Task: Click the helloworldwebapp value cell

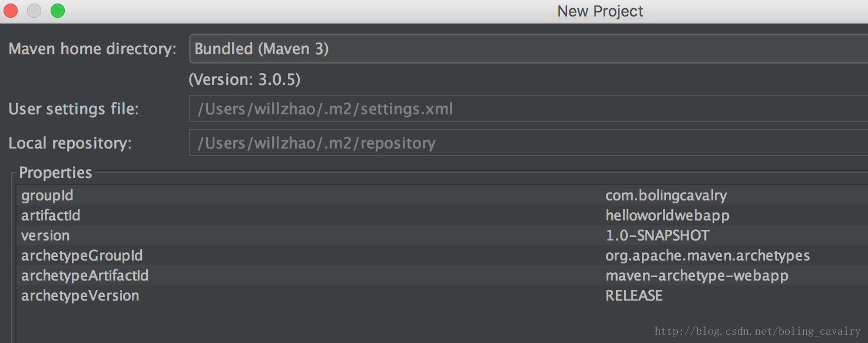Action: [x=667, y=216]
